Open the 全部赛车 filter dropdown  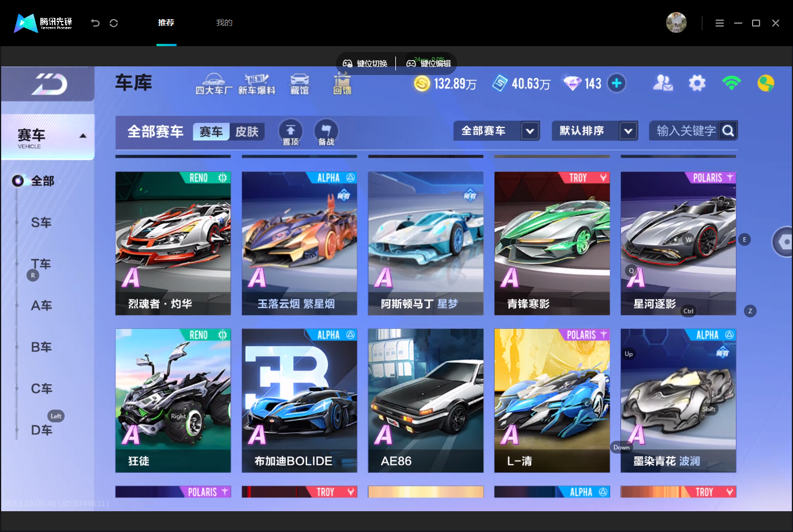coord(496,131)
